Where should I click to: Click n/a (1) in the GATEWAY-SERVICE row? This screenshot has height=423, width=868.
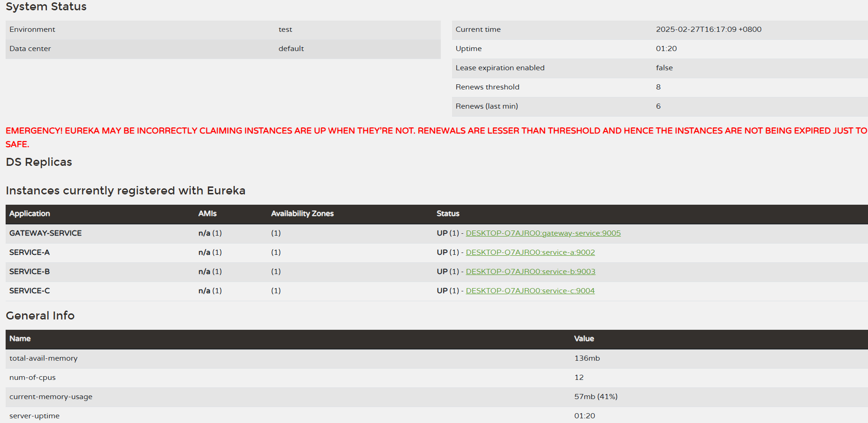tap(210, 233)
